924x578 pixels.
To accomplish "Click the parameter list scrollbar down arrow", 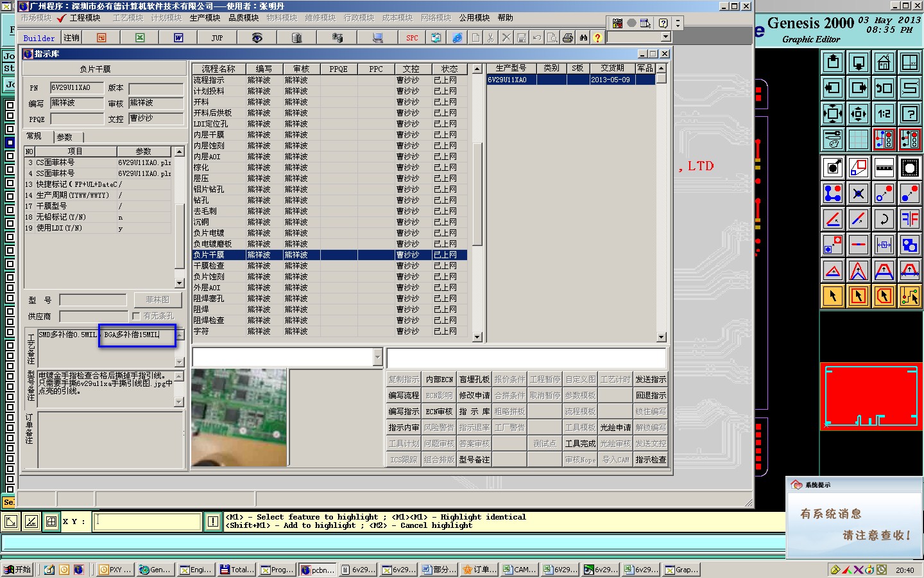I will pyautogui.click(x=180, y=283).
